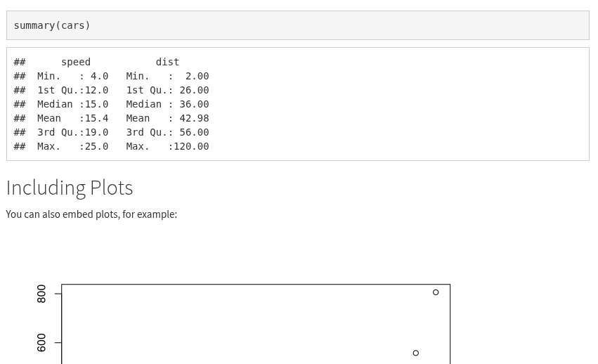Click the dist Min. value 2.00
Viewport: 598px width, 364px height.
[x=197, y=76]
